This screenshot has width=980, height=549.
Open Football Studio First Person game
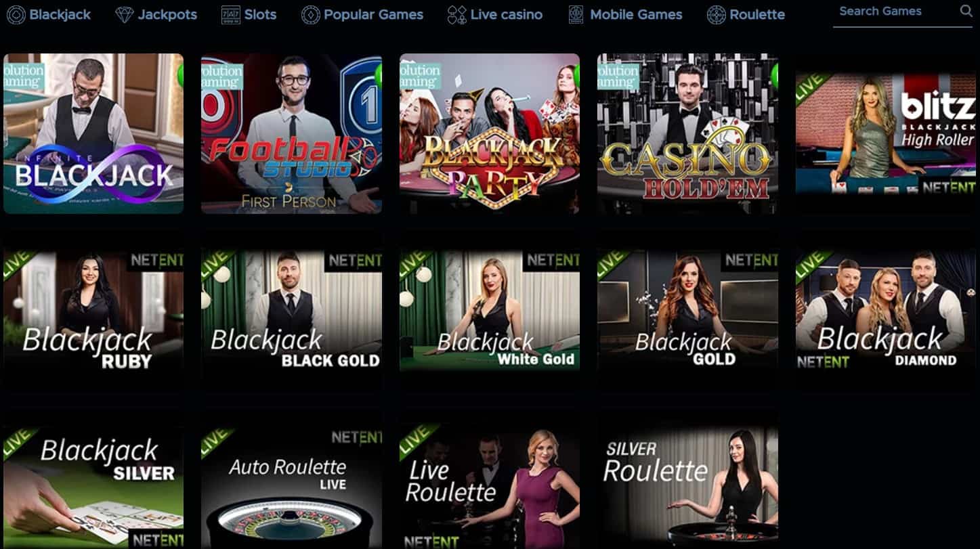click(x=291, y=134)
